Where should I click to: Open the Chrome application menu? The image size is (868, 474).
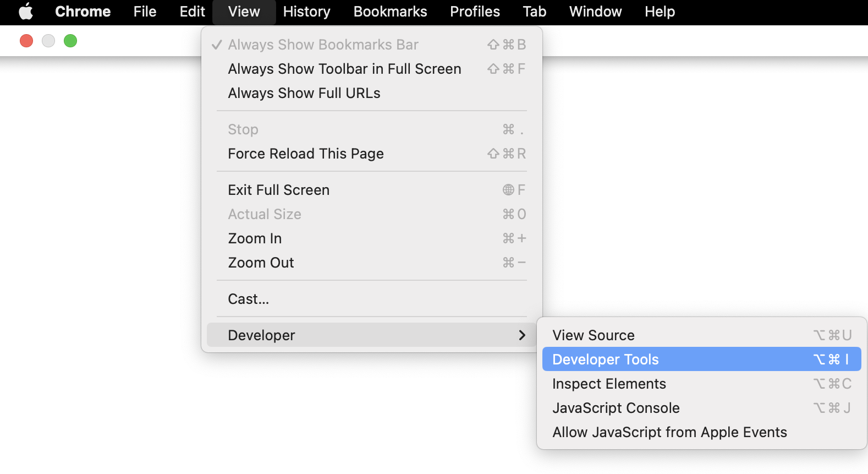pos(83,12)
